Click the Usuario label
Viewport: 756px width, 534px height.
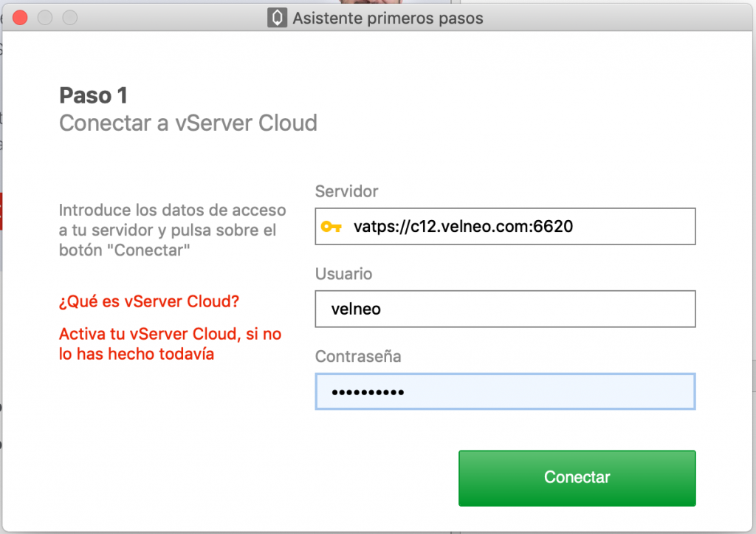[x=343, y=273]
